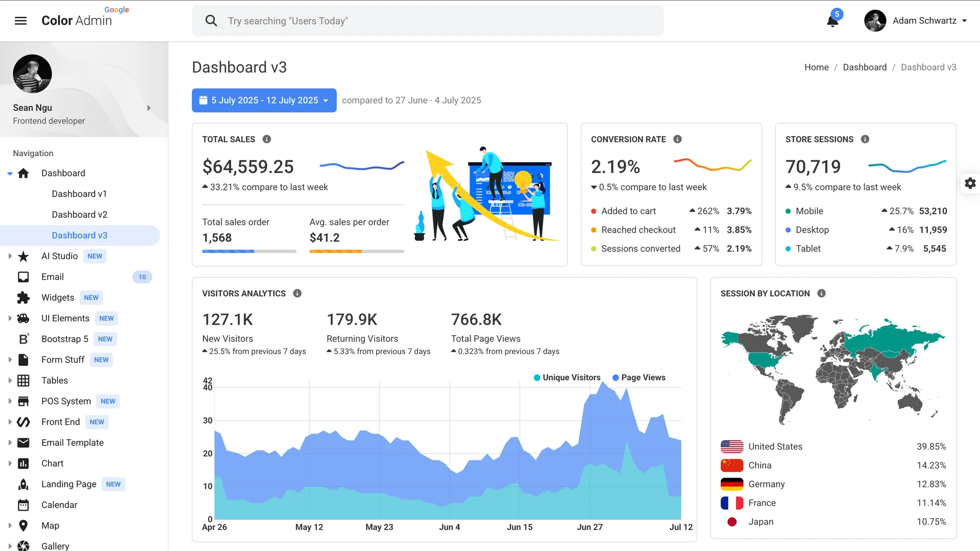Click the Japan flag
This screenshot has width=980, height=551.
(x=731, y=522)
